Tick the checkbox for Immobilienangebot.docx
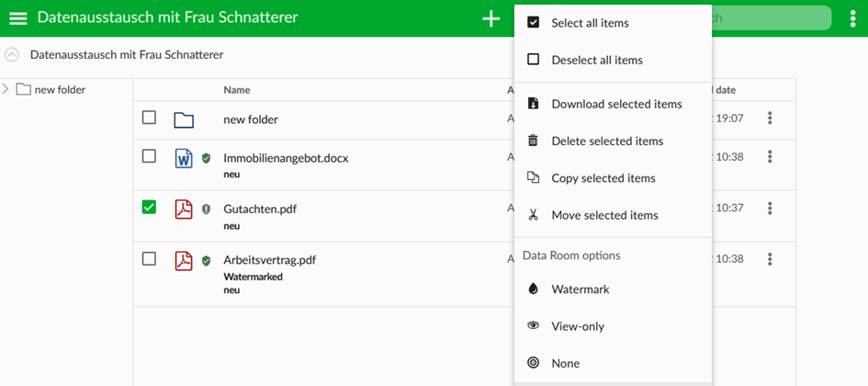This screenshot has height=386, width=868. (x=149, y=156)
